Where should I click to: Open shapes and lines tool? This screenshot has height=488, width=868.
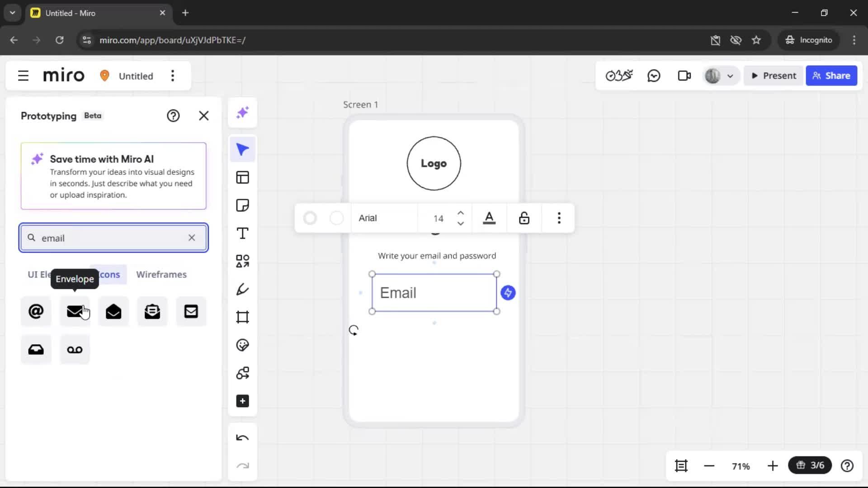point(243,261)
